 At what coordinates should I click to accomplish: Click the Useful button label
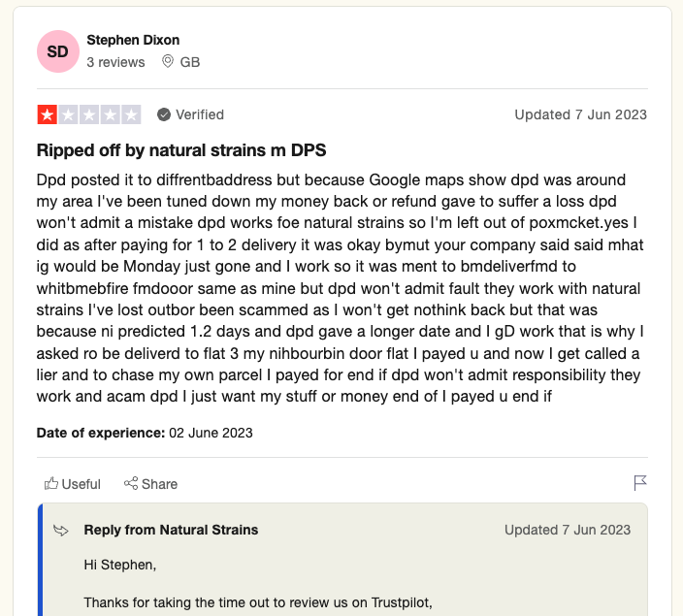[81, 483]
